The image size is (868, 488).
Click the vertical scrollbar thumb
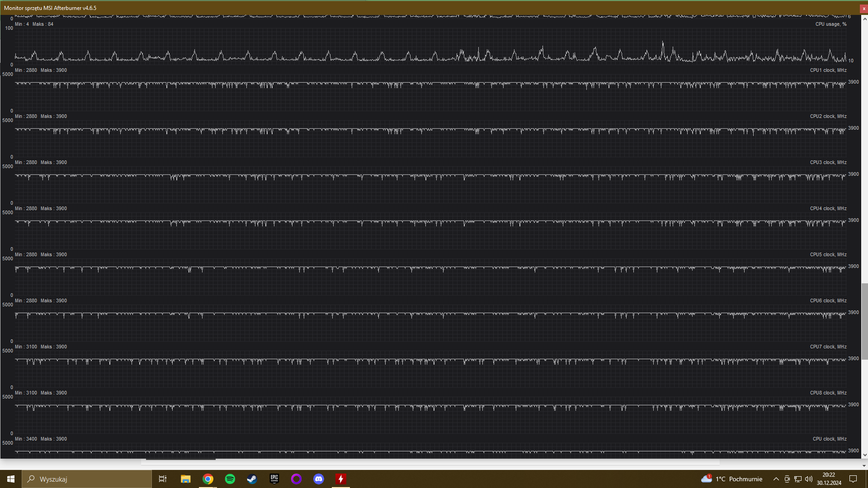point(864,321)
